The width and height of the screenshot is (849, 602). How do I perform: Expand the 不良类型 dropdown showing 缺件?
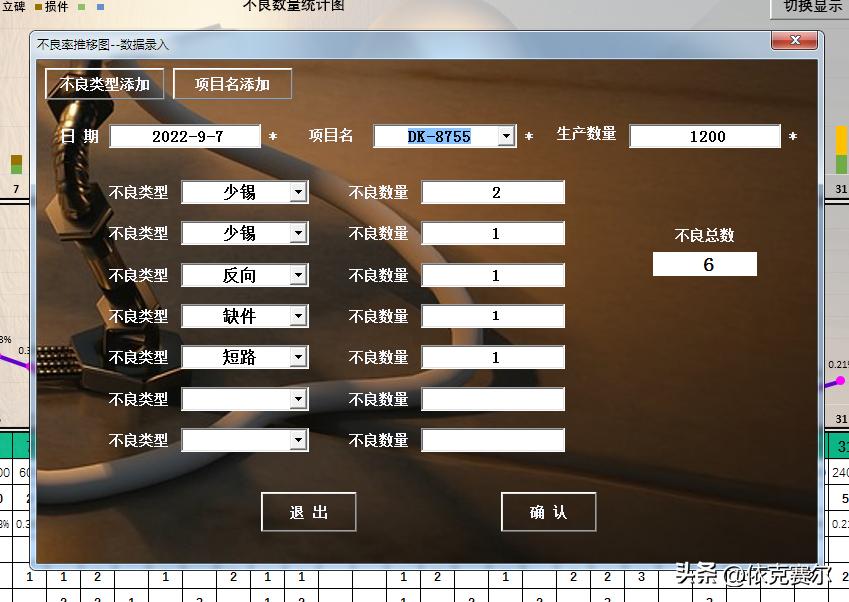[x=298, y=315]
